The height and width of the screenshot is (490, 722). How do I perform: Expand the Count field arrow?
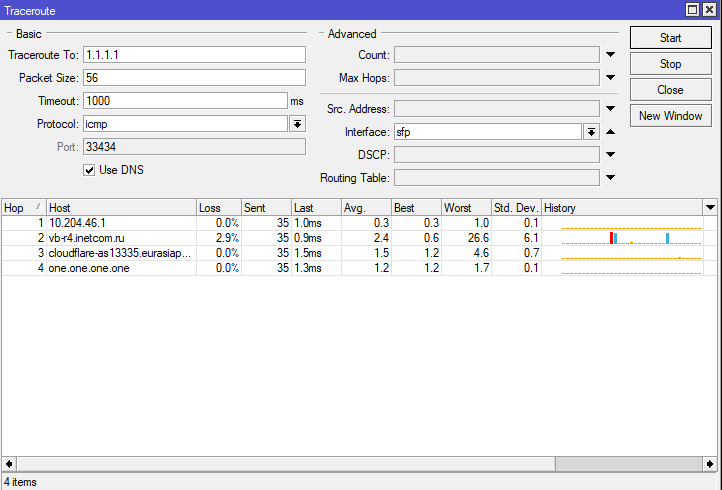[x=611, y=54]
